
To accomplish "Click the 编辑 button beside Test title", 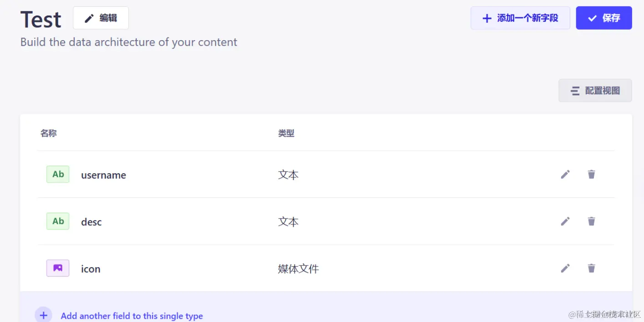I will click(101, 18).
